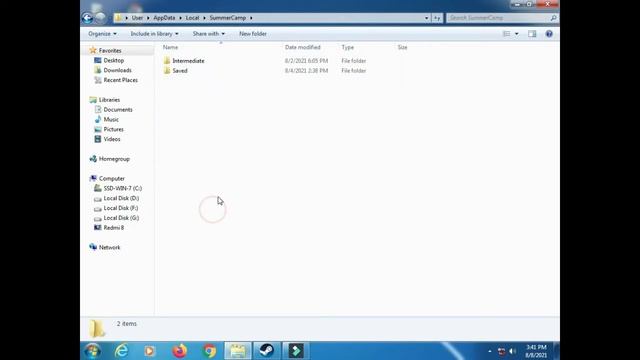Image resolution: width=640 pixels, height=360 pixels.
Task: Select the Saved folder icon
Action: pos(167,71)
